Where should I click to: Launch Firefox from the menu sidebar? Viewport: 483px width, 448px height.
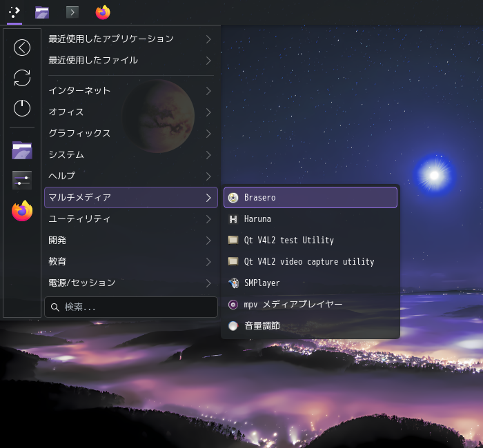(x=22, y=211)
